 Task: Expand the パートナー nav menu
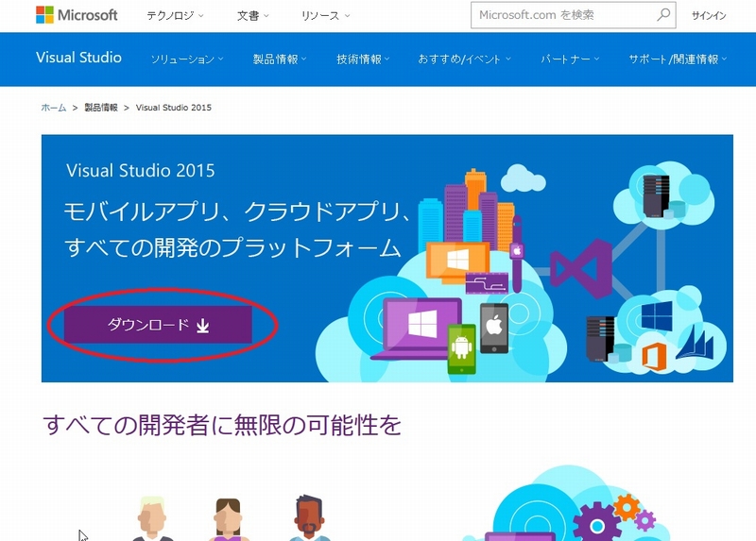coord(570,59)
